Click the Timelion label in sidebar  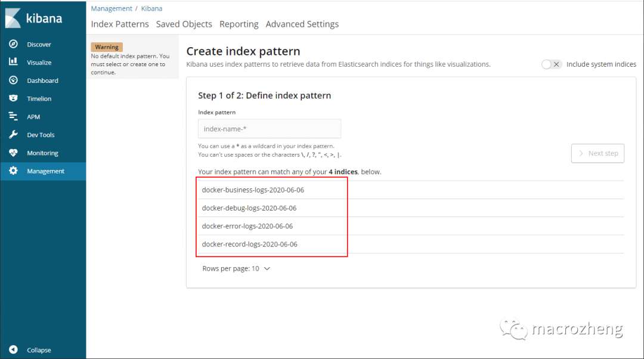point(39,98)
